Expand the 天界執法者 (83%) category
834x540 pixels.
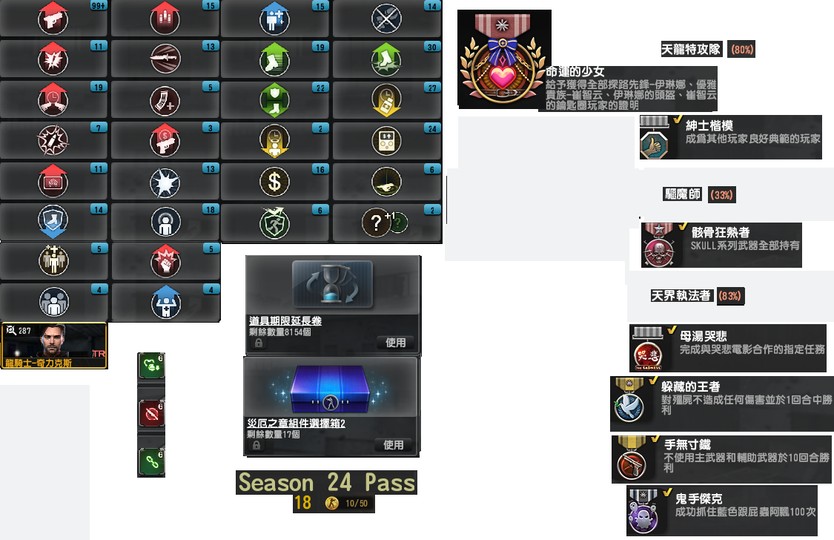point(697,296)
